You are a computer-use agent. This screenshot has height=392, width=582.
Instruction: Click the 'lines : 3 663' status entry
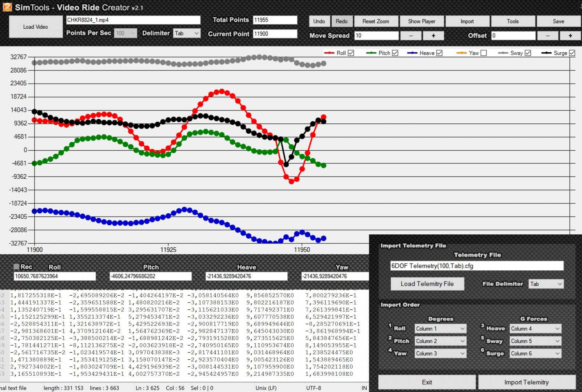104,388
